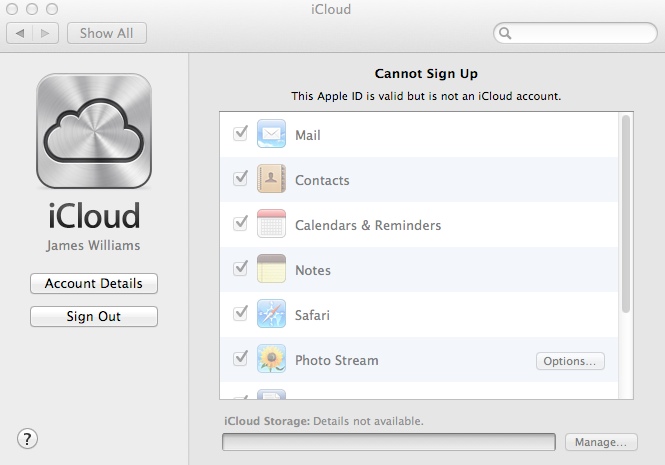Toggle the Mail checkbox
Image resolution: width=665 pixels, height=465 pixels.
coord(240,133)
